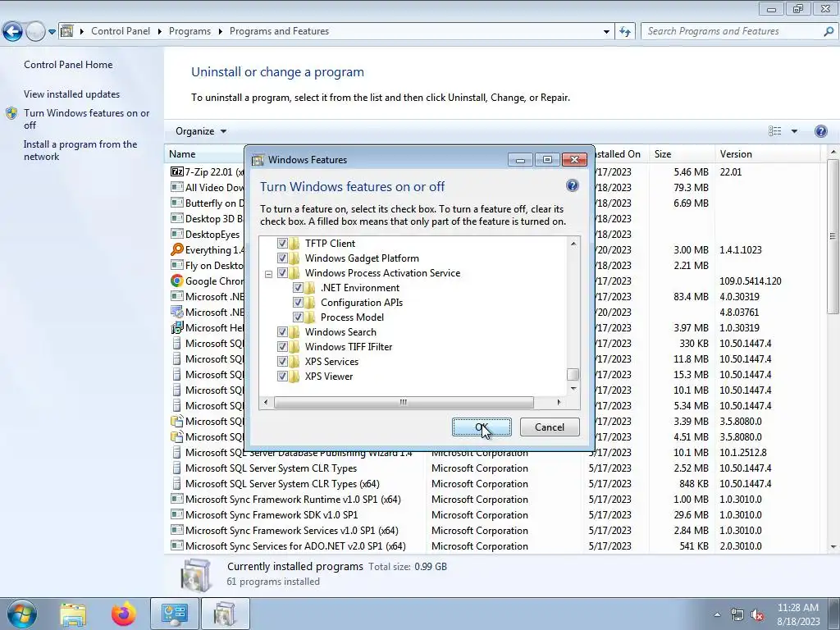This screenshot has height=630, width=840.
Task: Switch to Windows Features taskbar button
Action: (225, 614)
